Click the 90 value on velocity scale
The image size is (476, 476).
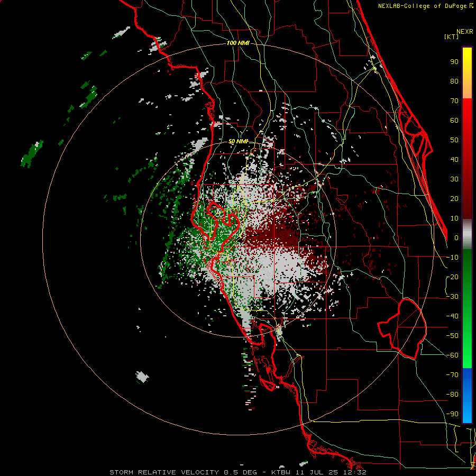coord(454,62)
